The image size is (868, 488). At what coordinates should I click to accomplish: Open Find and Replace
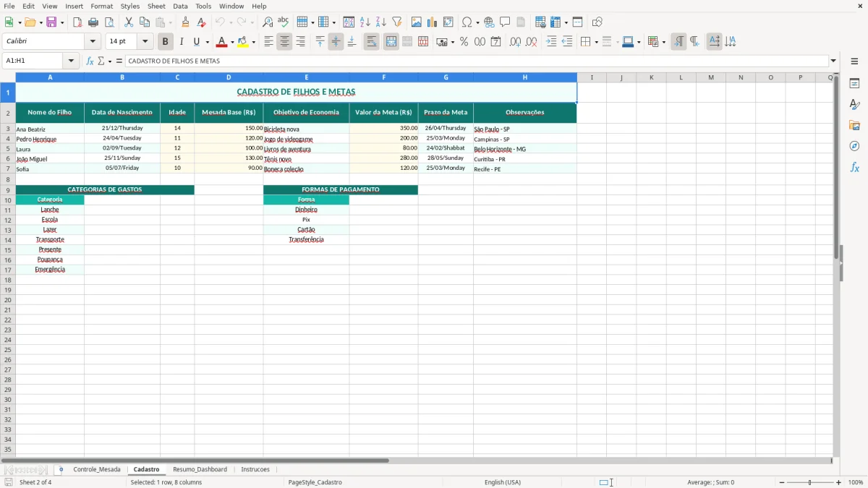pos(268,22)
